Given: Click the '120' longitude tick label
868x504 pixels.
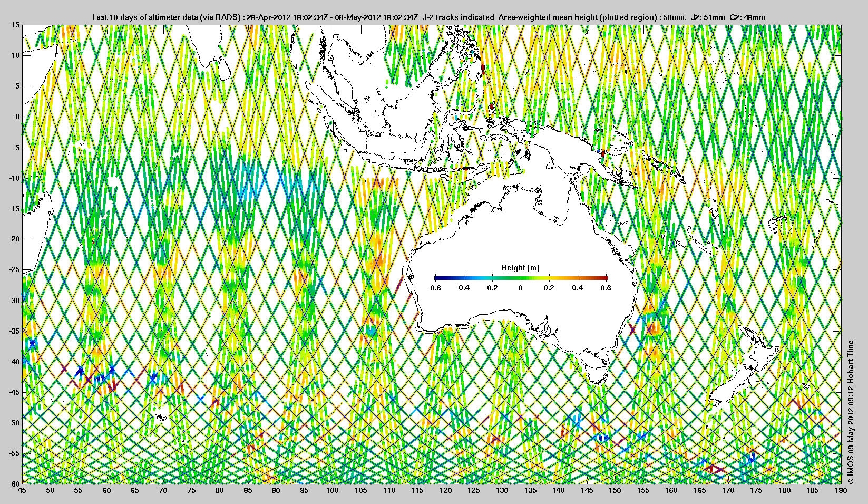Looking at the screenshot, I should [445, 490].
